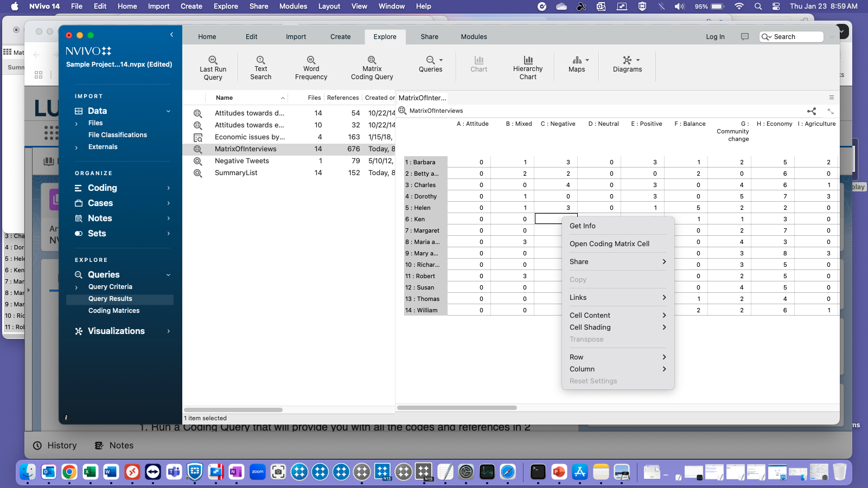The image size is (868, 488).
Task: Start a Word Frequency query
Action: click(x=310, y=66)
